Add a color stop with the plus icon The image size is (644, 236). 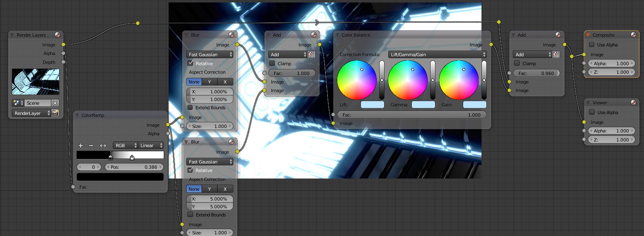(81, 146)
